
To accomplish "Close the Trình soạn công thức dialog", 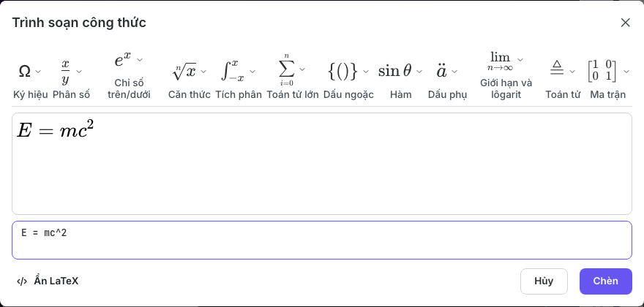I will 625,23.
